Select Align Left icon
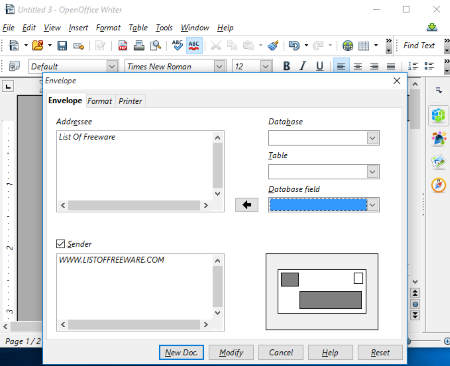The height and width of the screenshot is (366, 450). [x=341, y=66]
